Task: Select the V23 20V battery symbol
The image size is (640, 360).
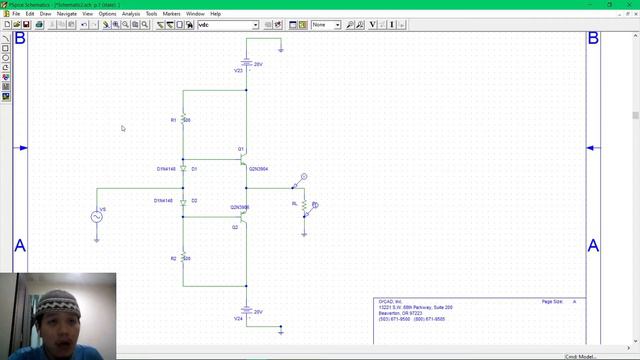Action: 246,63
